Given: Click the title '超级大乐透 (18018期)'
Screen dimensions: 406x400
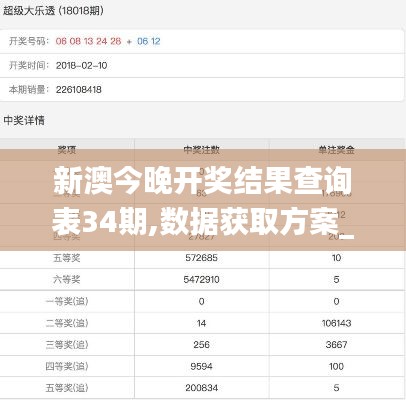Looking at the screenshot, I should [x=53, y=11].
